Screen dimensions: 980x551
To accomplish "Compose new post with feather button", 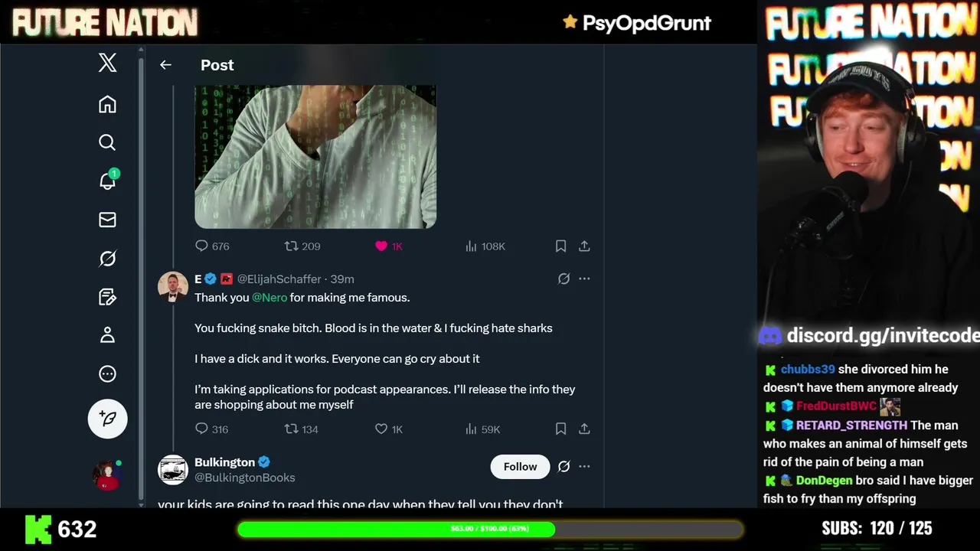I will tap(107, 419).
